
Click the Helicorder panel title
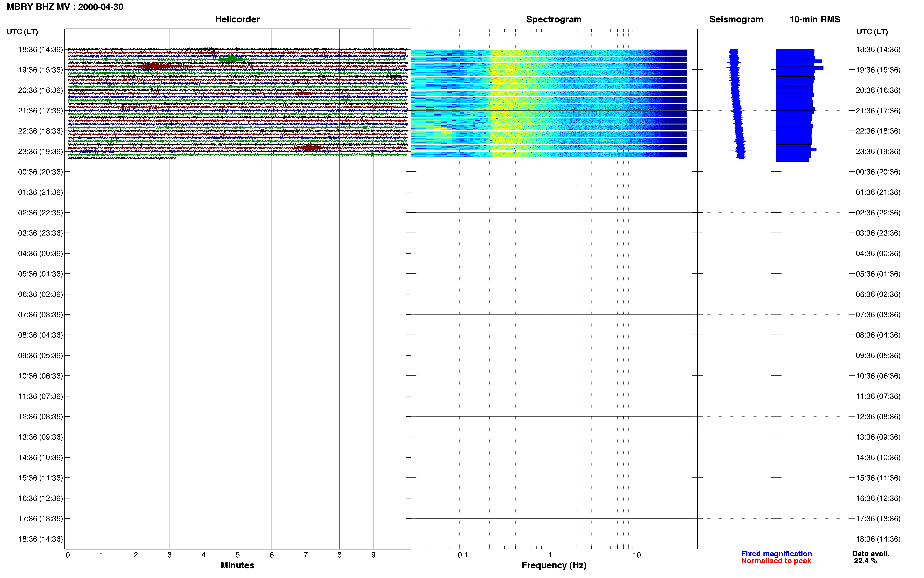(x=237, y=19)
